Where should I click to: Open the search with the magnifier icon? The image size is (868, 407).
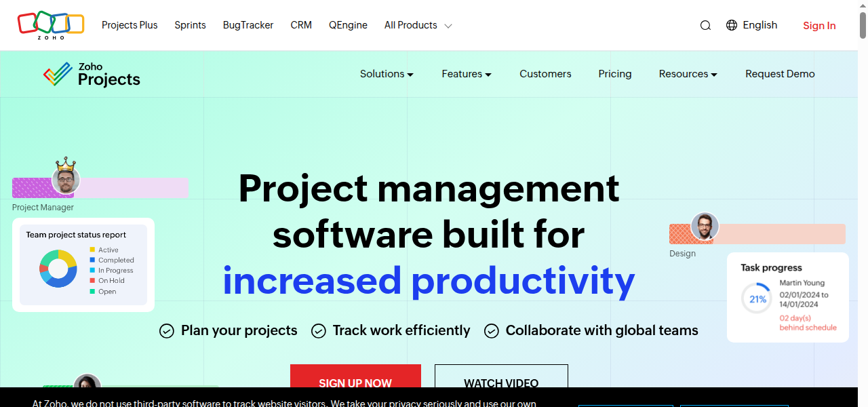[705, 25]
